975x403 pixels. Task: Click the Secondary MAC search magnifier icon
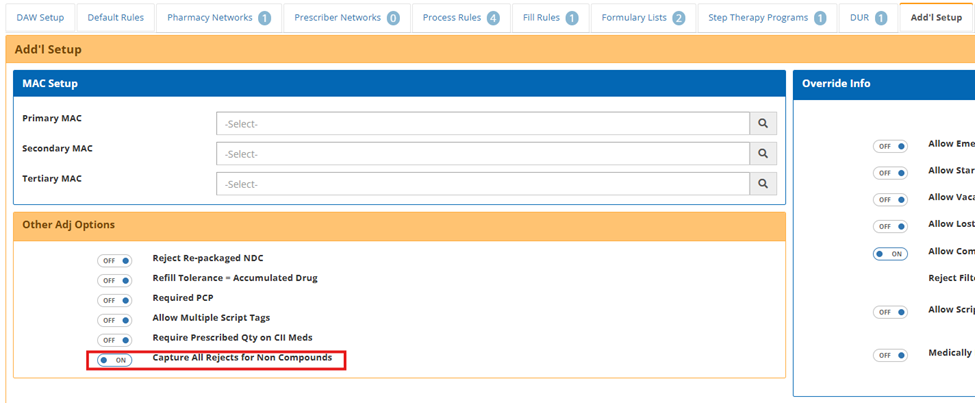pyautogui.click(x=762, y=153)
